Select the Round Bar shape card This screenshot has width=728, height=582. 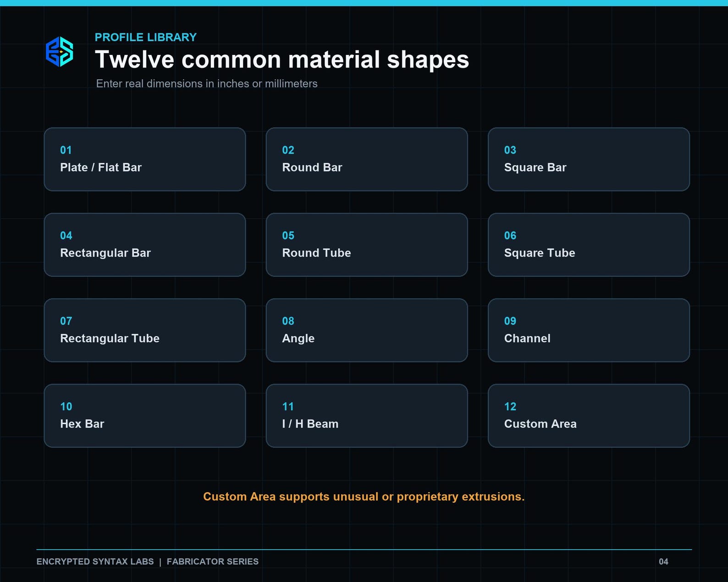coord(367,159)
